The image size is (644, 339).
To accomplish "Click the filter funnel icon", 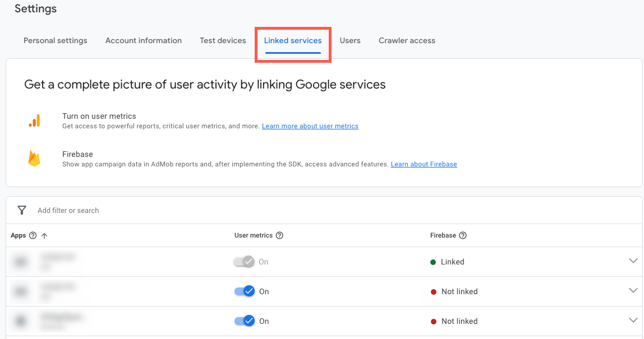I will click(x=22, y=210).
